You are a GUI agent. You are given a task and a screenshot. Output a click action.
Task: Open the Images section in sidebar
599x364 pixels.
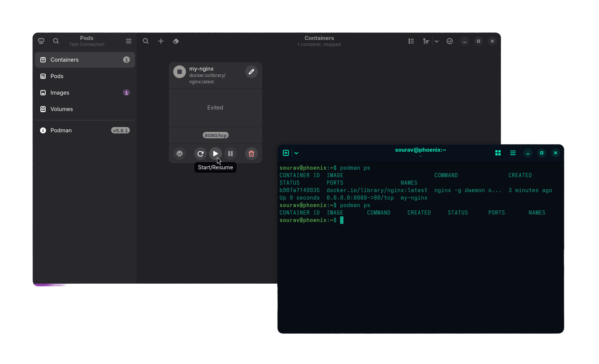(60, 93)
